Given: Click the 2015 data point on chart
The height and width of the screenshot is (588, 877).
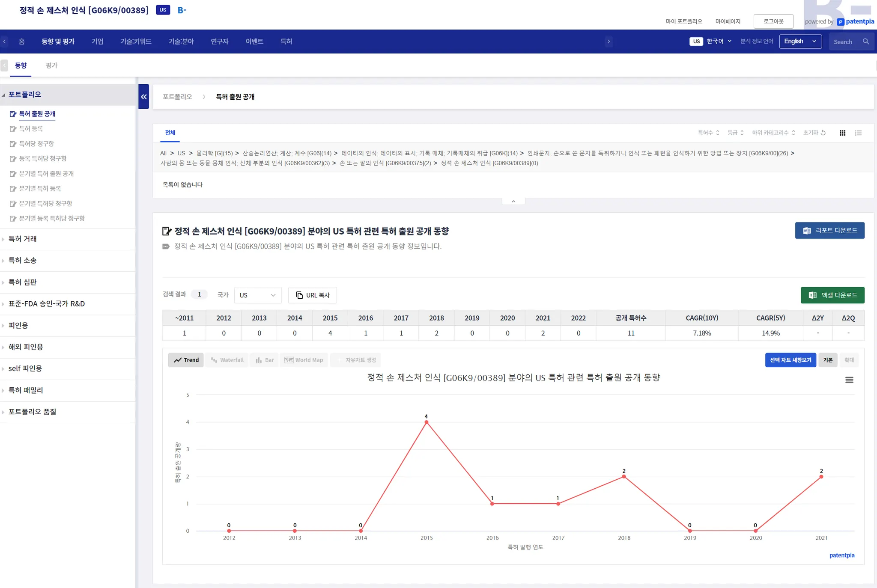Looking at the screenshot, I should [x=426, y=422].
